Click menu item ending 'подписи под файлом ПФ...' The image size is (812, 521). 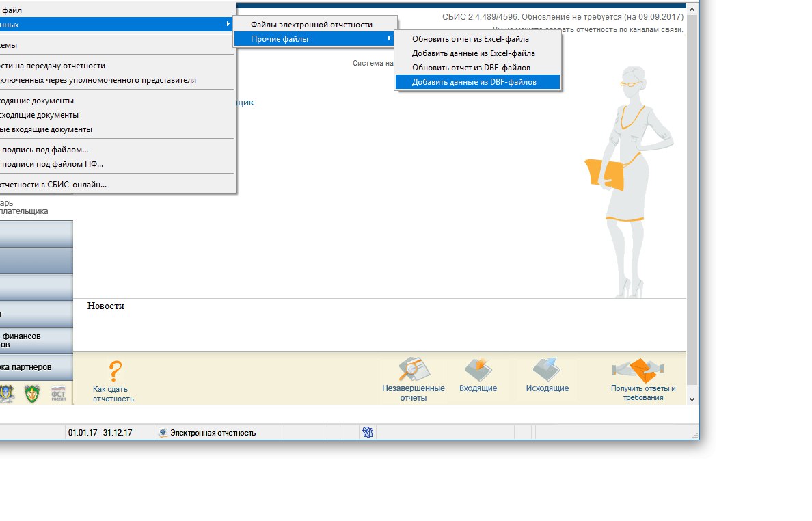pyautogui.click(x=117, y=164)
